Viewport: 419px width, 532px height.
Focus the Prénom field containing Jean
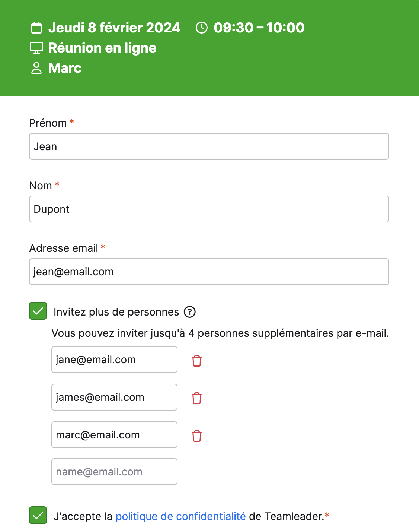(209, 146)
